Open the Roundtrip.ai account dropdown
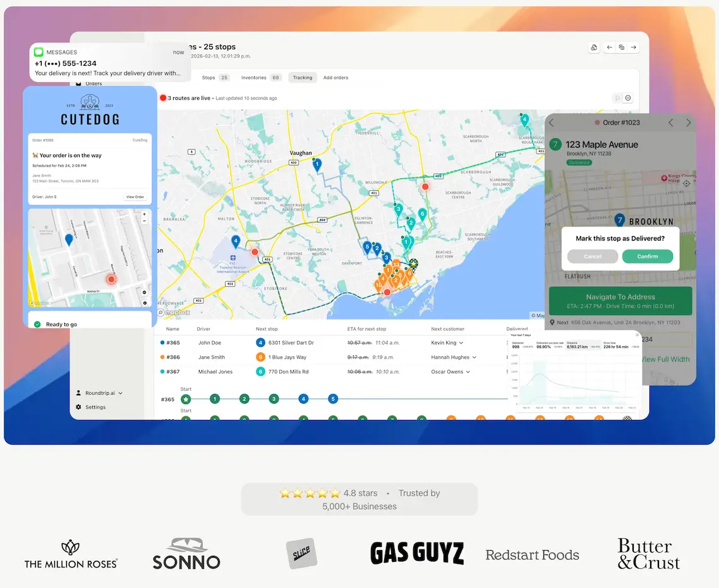Viewport: 719px width, 588px height. point(99,393)
